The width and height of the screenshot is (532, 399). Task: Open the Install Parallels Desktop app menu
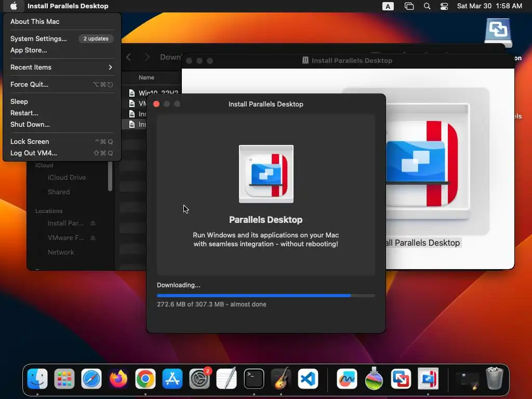(68, 6)
